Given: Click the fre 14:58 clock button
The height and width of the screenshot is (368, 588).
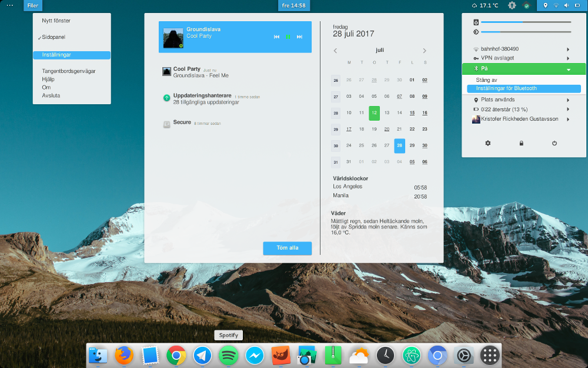Looking at the screenshot, I should [293, 6].
